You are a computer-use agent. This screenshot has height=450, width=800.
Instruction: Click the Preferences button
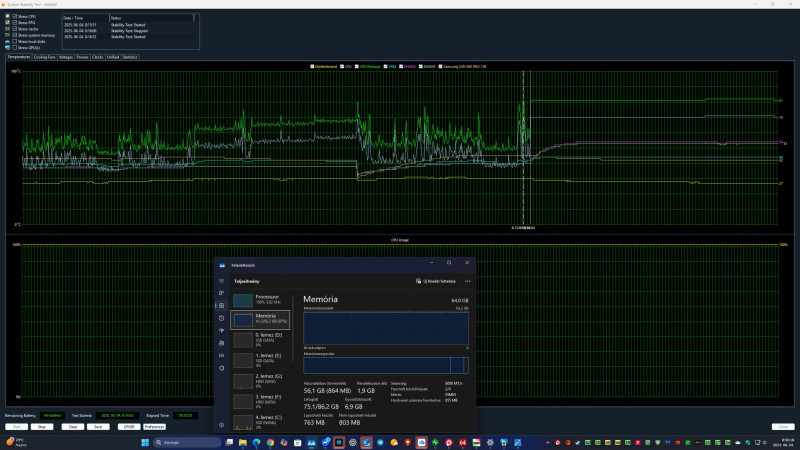click(x=154, y=426)
